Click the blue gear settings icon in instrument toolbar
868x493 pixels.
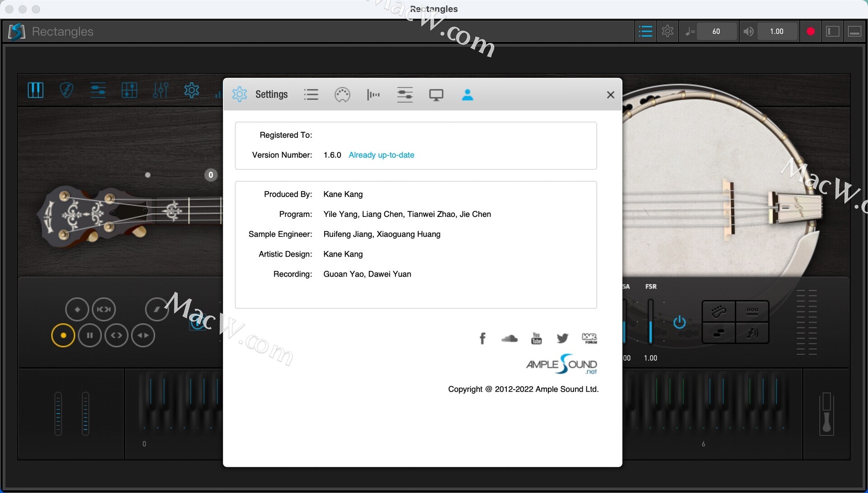pyautogui.click(x=192, y=90)
